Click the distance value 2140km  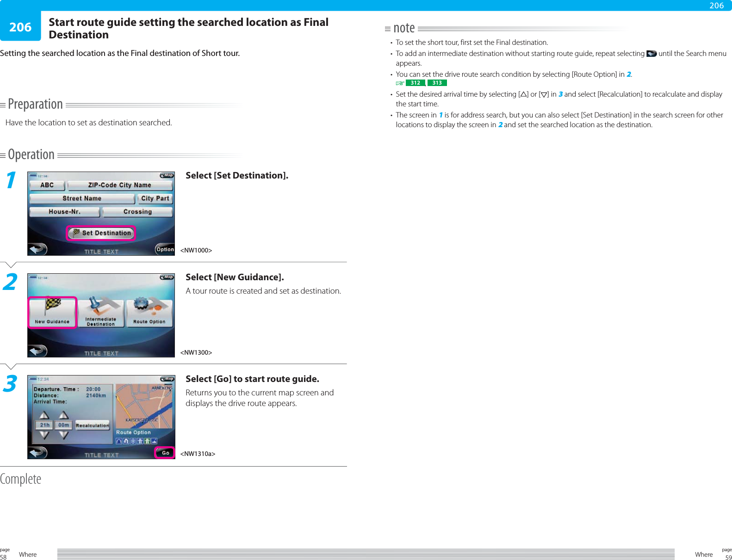[x=96, y=395]
